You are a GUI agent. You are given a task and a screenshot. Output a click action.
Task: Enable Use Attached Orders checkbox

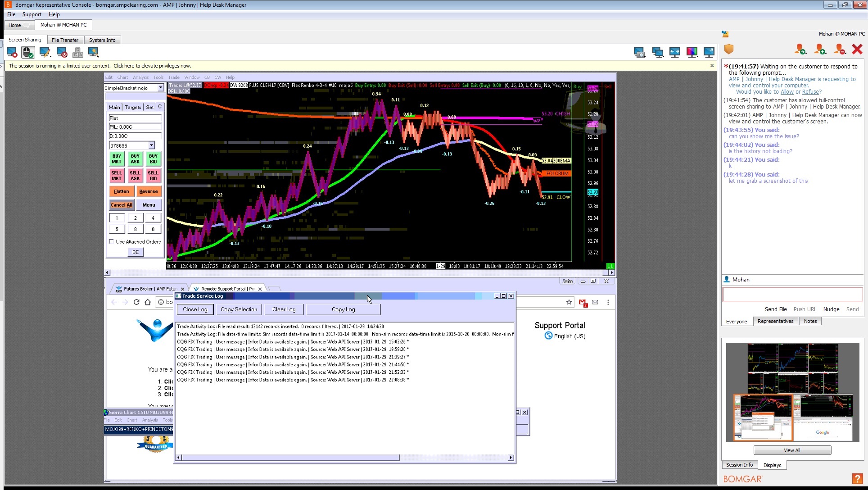point(111,242)
